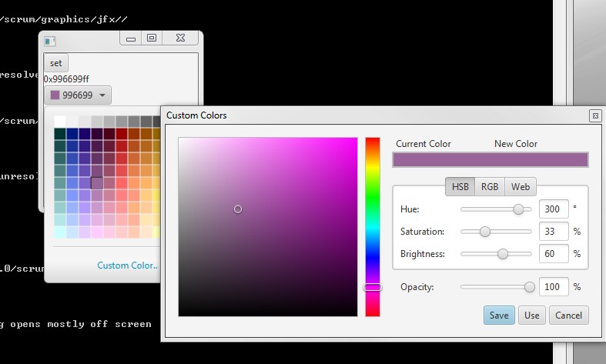Viewport: 606px width, 364px height.
Task: Maximize the small color picker window
Action: (x=152, y=38)
